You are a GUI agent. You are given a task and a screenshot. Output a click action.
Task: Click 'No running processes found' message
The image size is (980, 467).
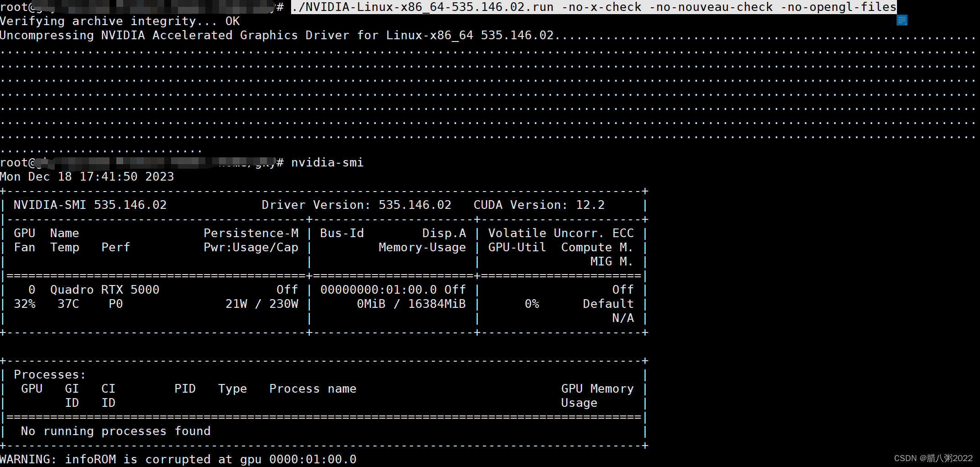[115, 431]
